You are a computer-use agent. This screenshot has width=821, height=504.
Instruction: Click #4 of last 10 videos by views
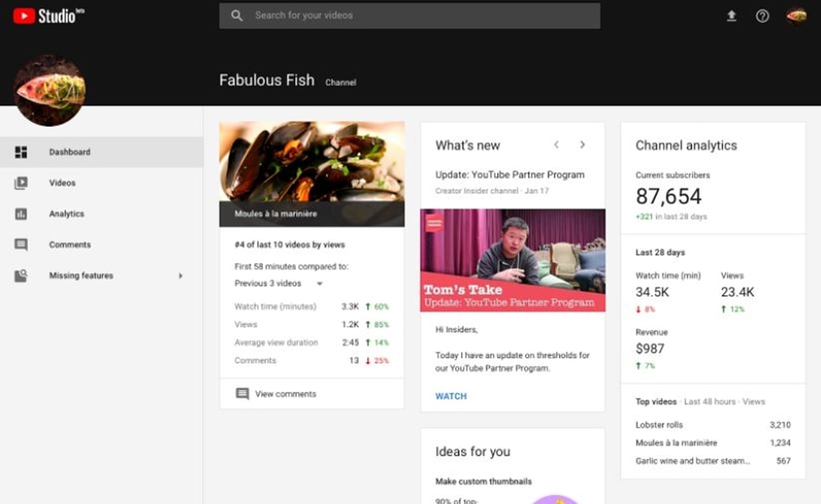tap(290, 245)
